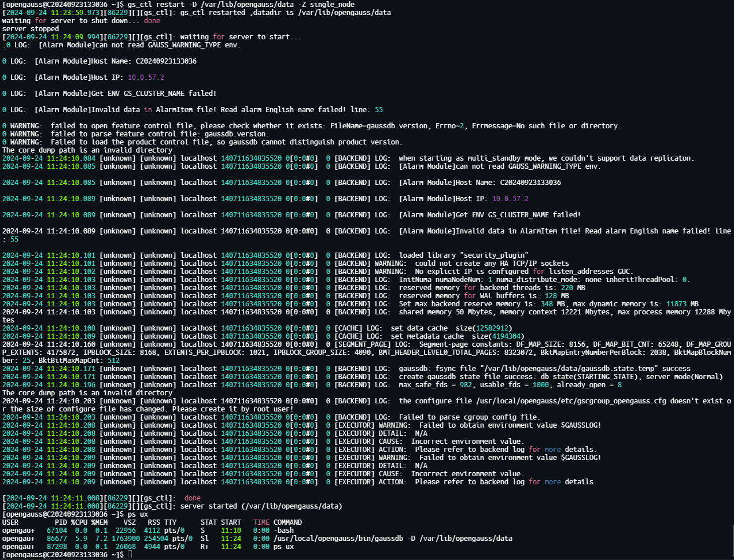Click the '11:10' start time
Viewport: 734px width, 560px height.
[x=231, y=530]
